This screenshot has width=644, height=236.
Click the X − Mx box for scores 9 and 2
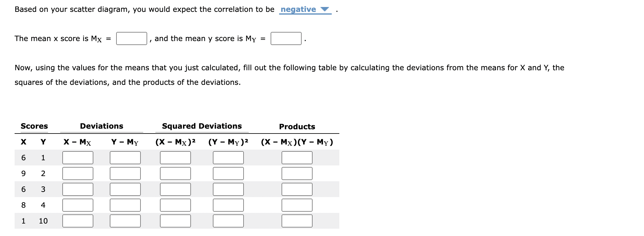point(78,173)
